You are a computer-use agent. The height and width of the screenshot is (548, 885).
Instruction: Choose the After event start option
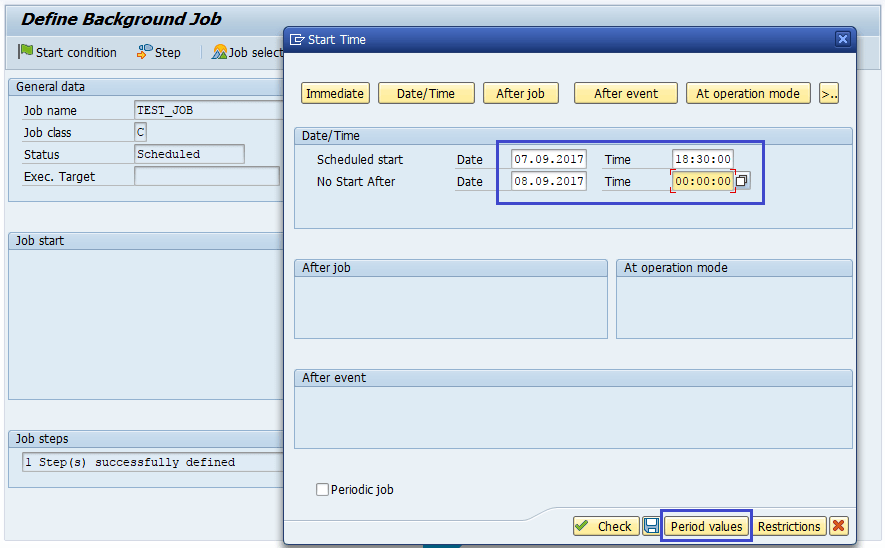coord(625,93)
